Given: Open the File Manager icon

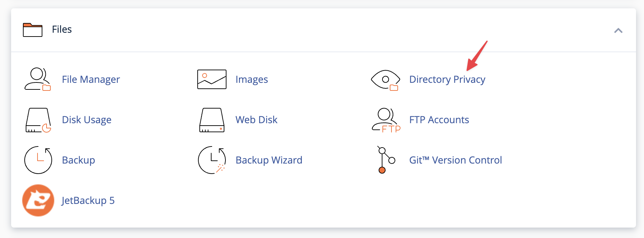Looking at the screenshot, I should [x=38, y=79].
